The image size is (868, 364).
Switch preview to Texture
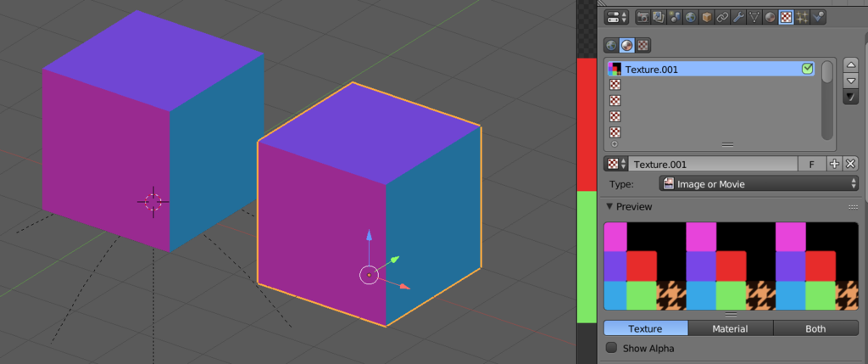[645, 328]
